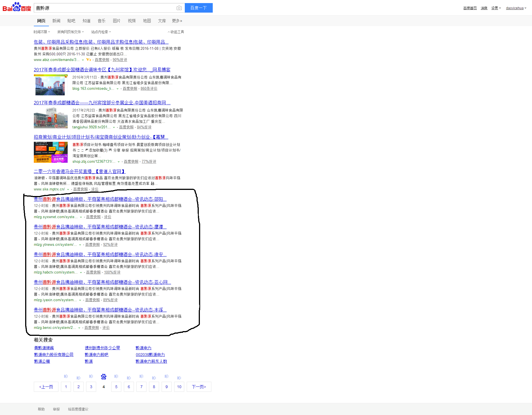Expand arrow next to mlzg.benxi.cn URL

point(79,328)
